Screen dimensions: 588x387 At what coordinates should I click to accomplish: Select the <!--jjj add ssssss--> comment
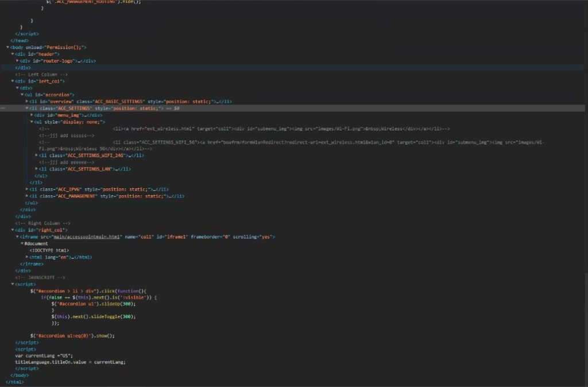click(x=67, y=136)
